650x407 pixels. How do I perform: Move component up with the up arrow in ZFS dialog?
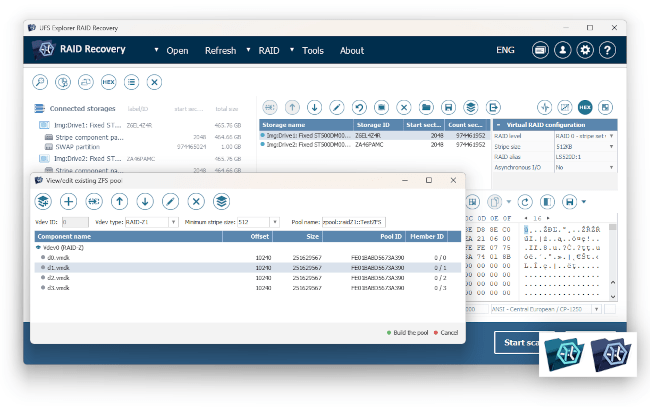point(120,201)
